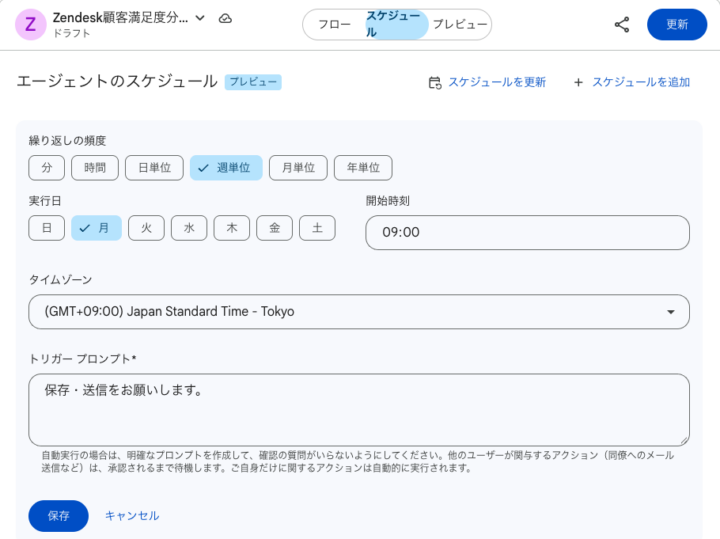Click the plus icon beside スケジュールを追加
Viewport: 720px width, 539px height.
point(578,82)
